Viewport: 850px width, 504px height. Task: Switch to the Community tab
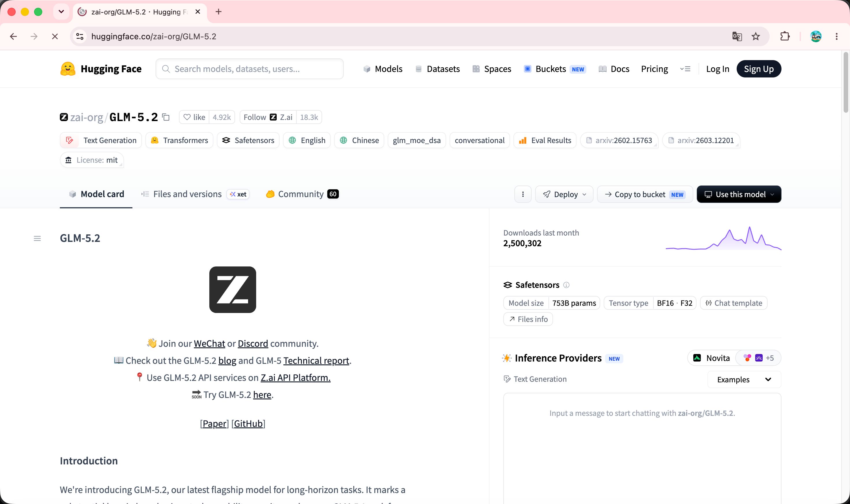(x=302, y=194)
